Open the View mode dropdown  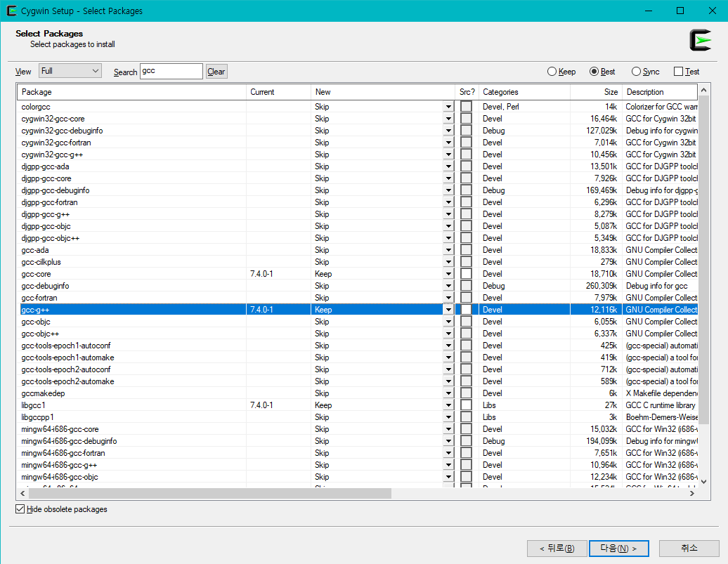70,71
